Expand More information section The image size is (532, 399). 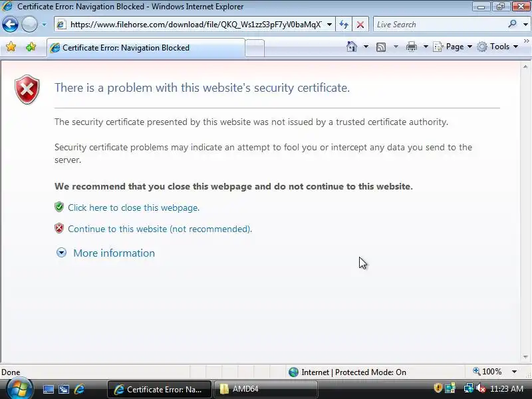click(x=61, y=253)
